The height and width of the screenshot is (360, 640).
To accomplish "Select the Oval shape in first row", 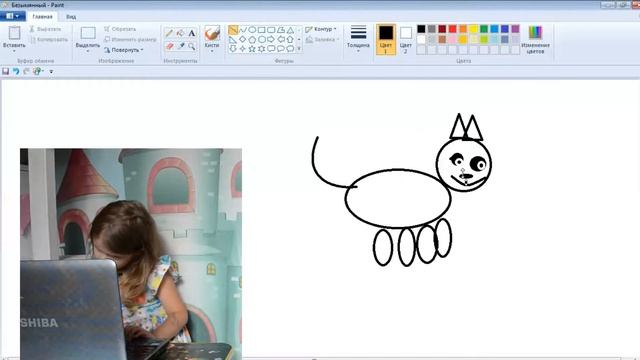I will click(x=252, y=30).
